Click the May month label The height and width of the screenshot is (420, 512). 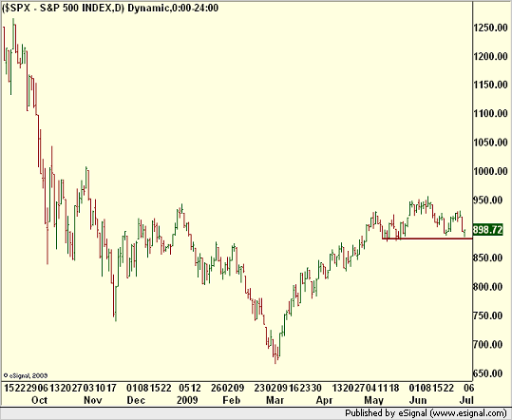pos(374,400)
